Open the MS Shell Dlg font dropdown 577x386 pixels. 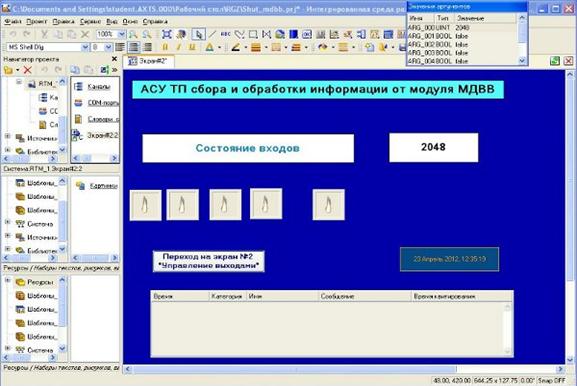pos(85,47)
